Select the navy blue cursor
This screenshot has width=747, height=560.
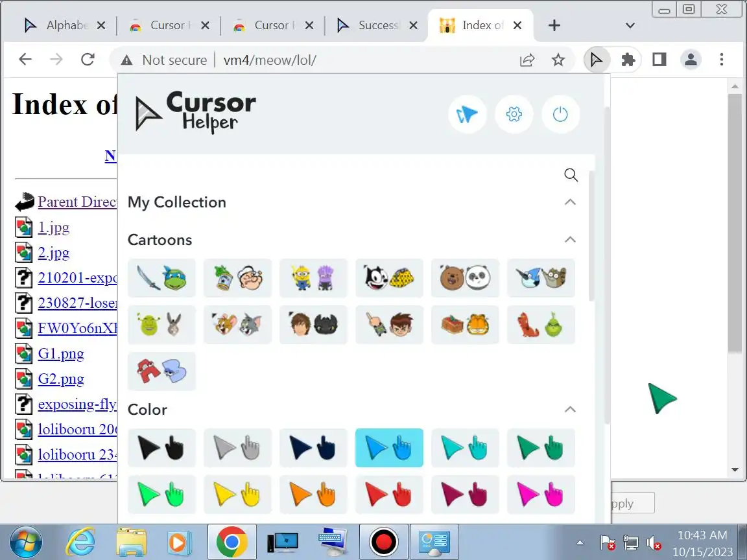point(313,448)
